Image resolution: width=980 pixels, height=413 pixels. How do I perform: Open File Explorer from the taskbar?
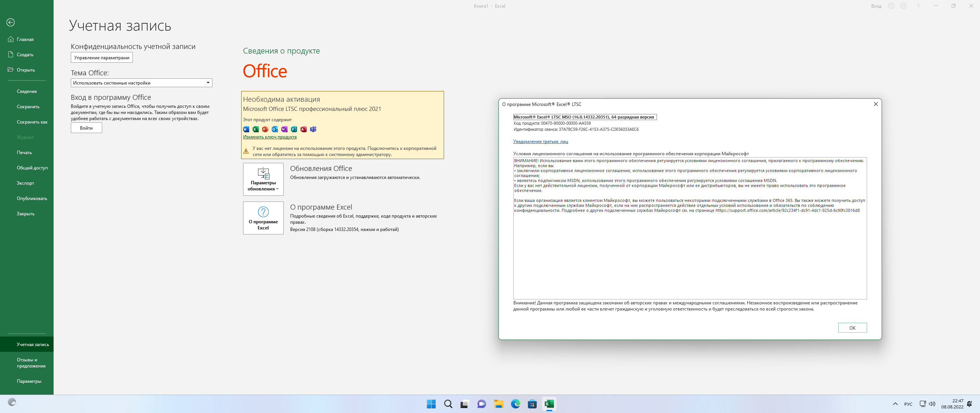[498, 404]
